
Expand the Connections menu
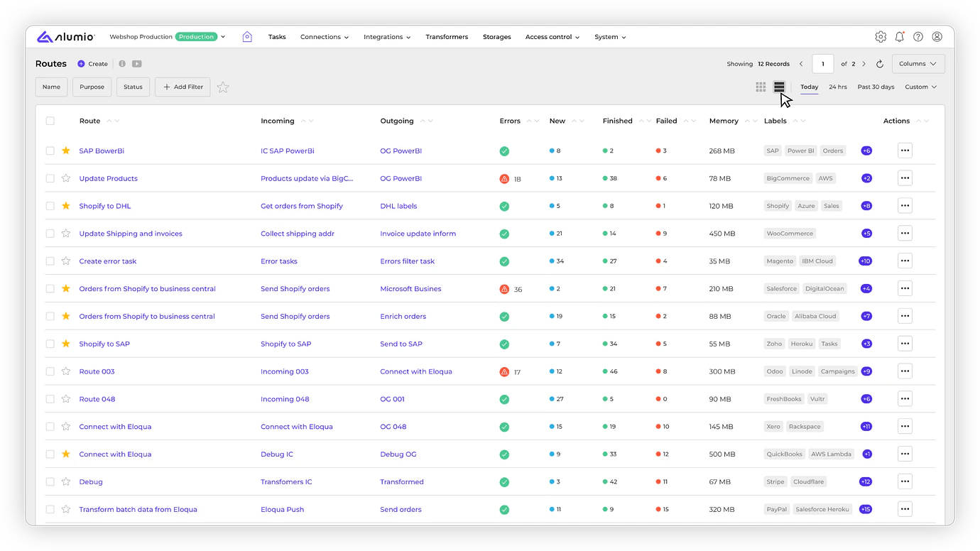pos(325,37)
